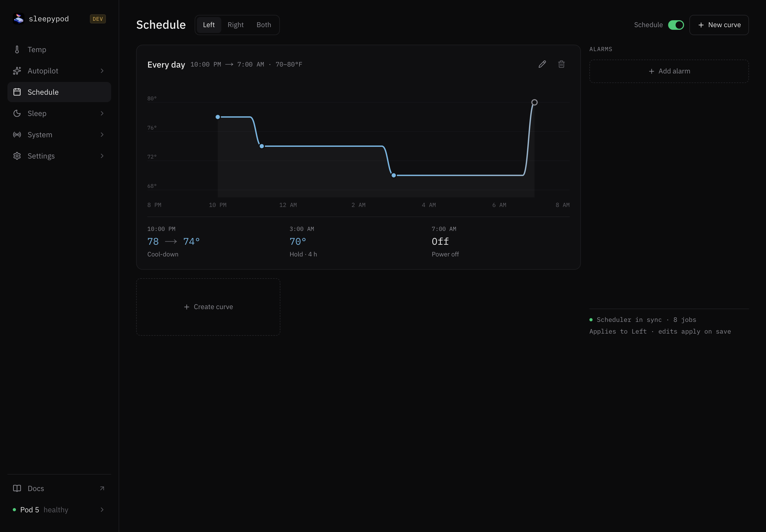Click the green Pod 5 status dot
This screenshot has height=532, width=766.
(14, 510)
